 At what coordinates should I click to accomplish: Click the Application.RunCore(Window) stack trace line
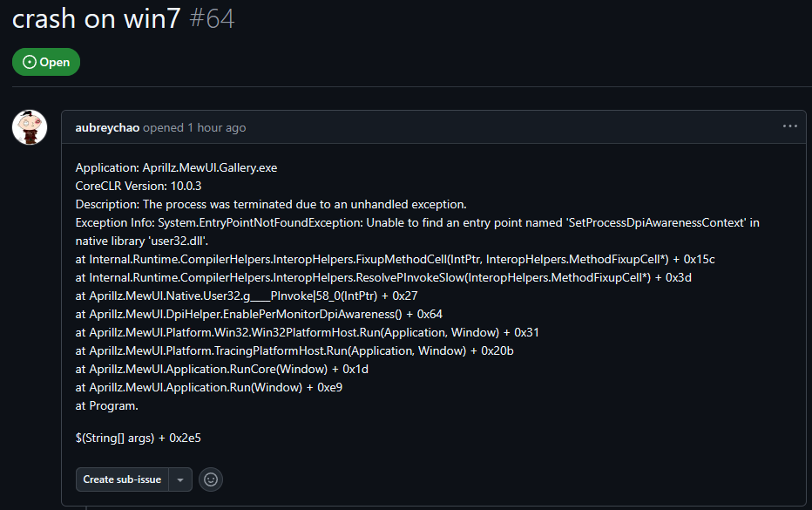click(x=222, y=369)
